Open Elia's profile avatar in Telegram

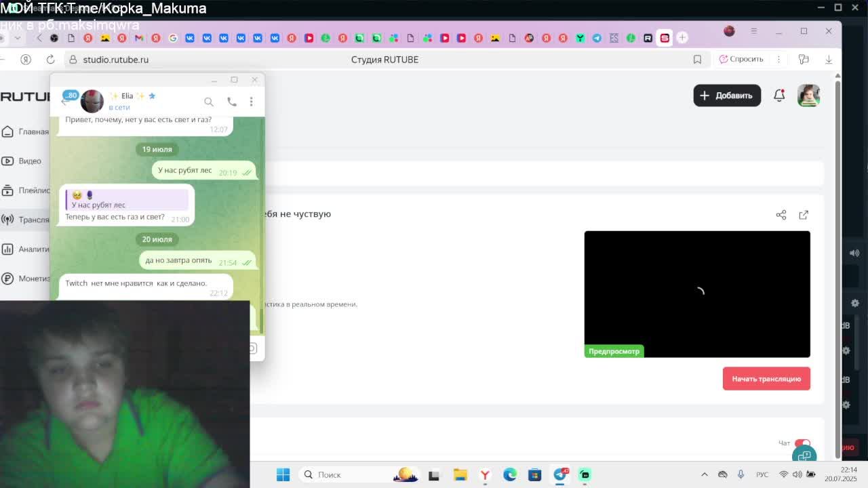pyautogui.click(x=92, y=101)
